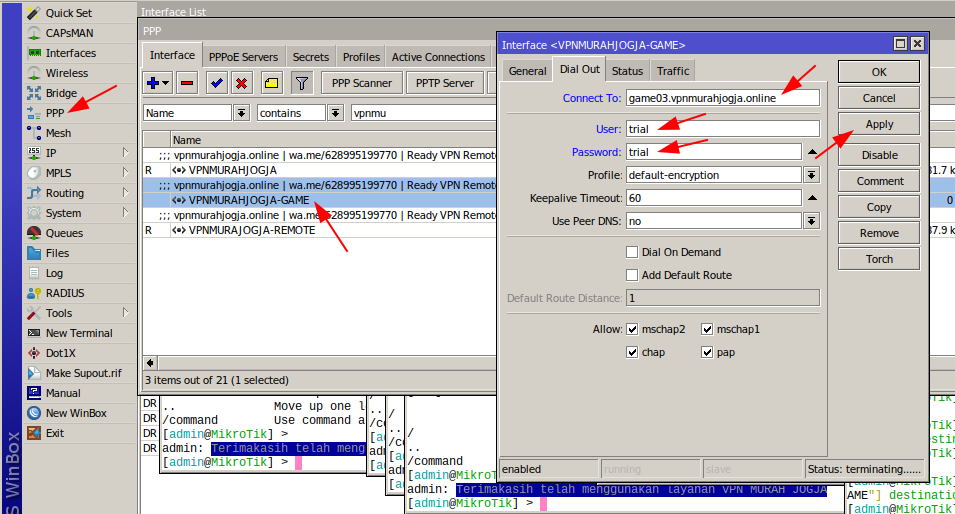Open Secrets tab
This screenshot has height=514, width=955.
click(311, 57)
